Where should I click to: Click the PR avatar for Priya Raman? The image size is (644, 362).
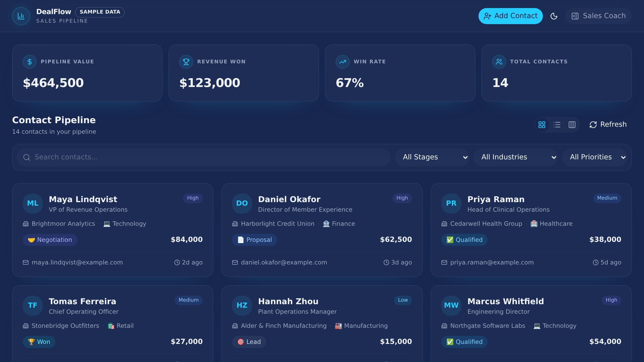coord(451,203)
